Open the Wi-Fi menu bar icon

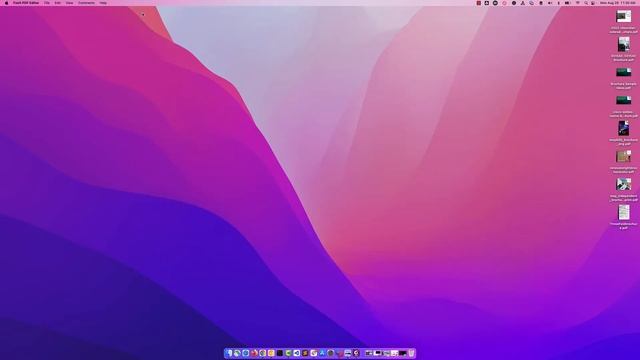click(x=578, y=3)
